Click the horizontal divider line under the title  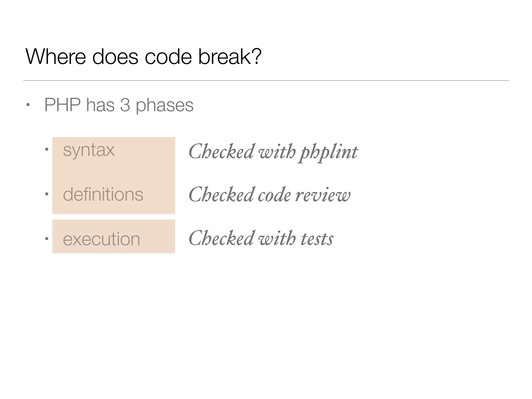(266, 81)
